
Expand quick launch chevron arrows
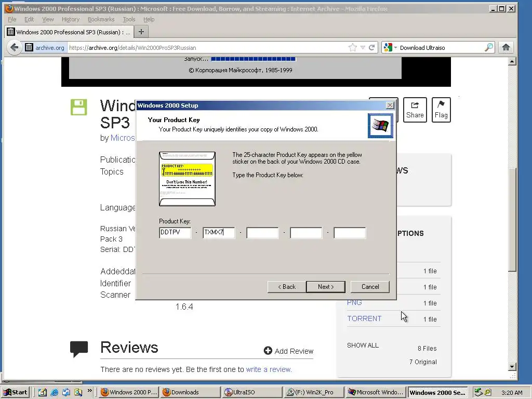pos(89,391)
